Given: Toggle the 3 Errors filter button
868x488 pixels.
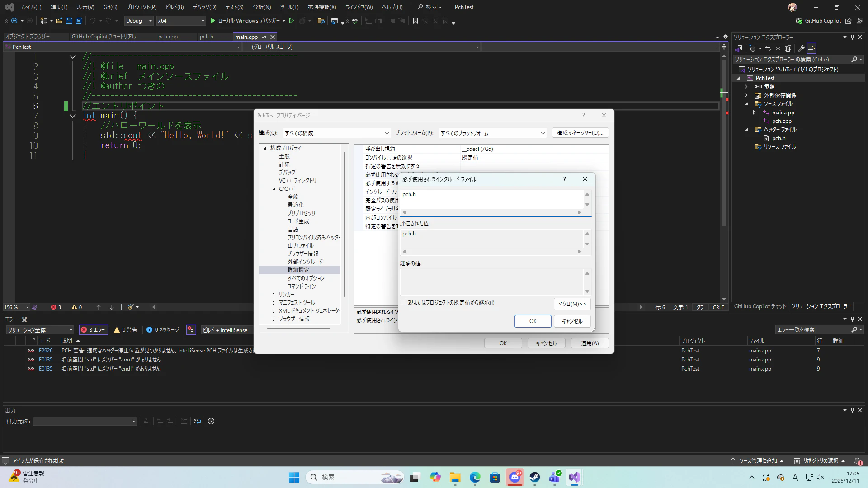Looking at the screenshot, I should (x=93, y=330).
